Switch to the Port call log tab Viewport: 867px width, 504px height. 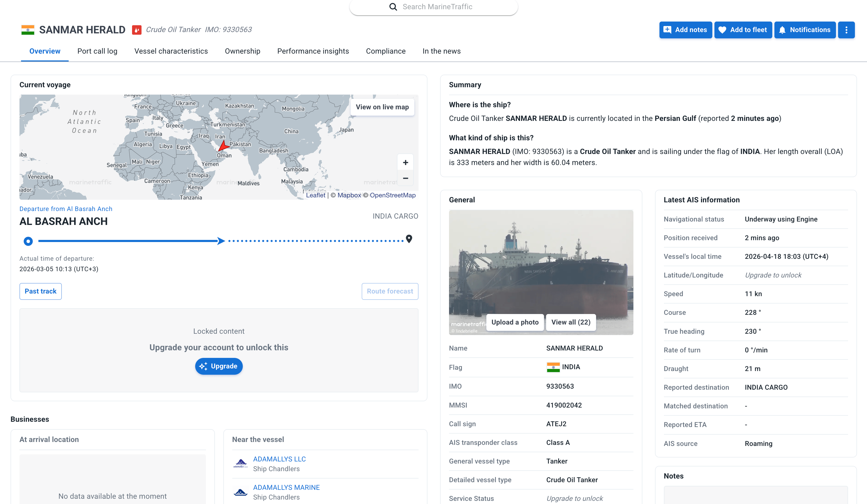pyautogui.click(x=97, y=51)
